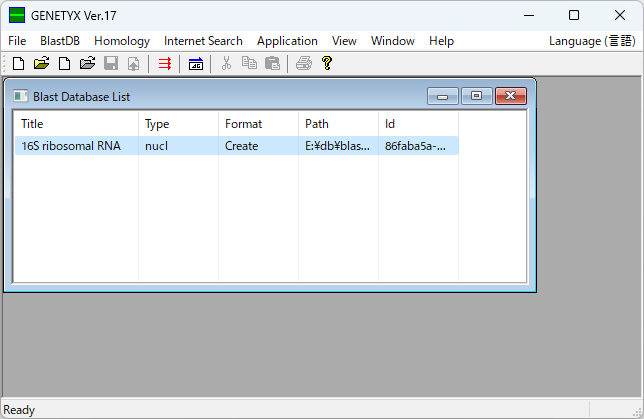
Task: Click the Format column header
Action: [258, 124]
